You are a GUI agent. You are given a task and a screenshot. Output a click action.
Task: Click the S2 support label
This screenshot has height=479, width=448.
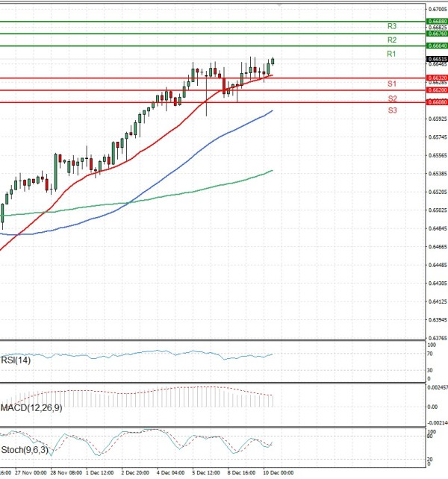pos(391,98)
